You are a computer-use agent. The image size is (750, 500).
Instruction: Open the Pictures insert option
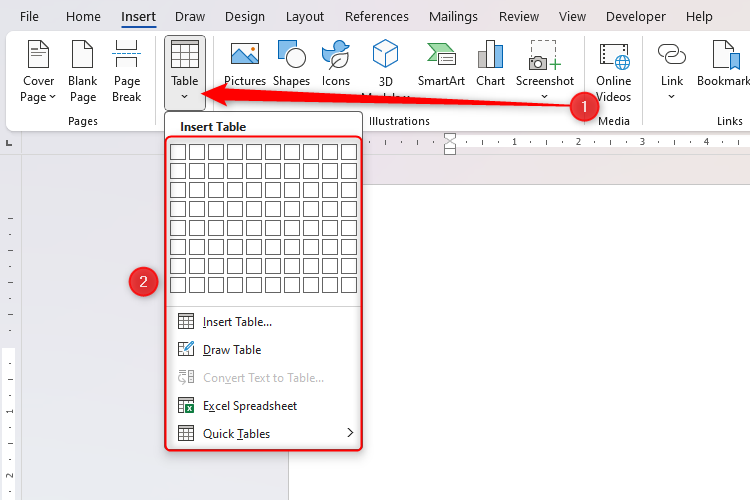tap(245, 56)
